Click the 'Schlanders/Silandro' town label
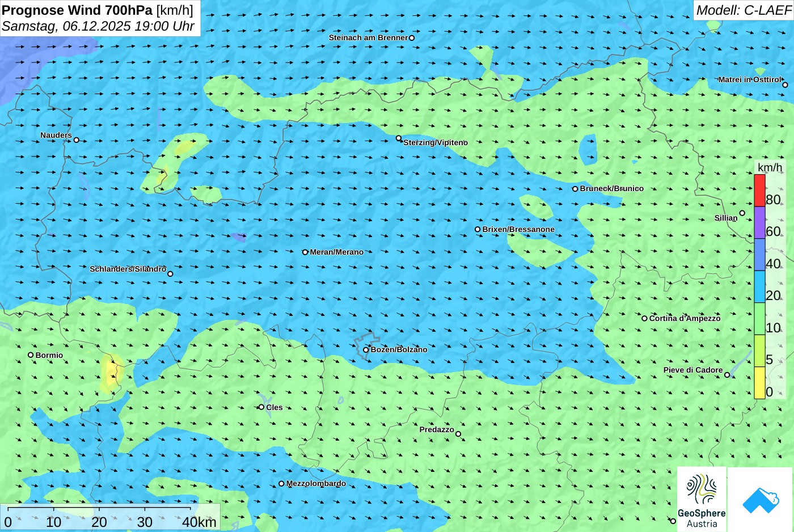Screen dimensions: 794x532 click(x=128, y=269)
